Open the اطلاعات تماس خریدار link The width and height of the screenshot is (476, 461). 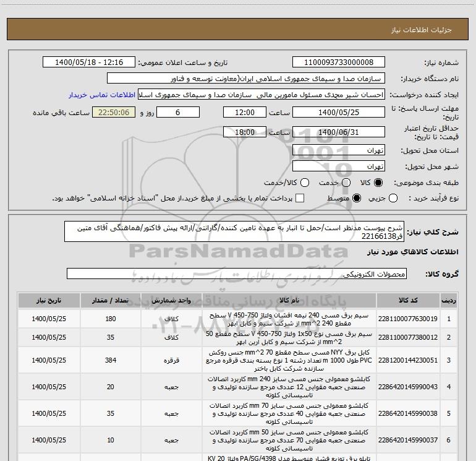point(102,95)
